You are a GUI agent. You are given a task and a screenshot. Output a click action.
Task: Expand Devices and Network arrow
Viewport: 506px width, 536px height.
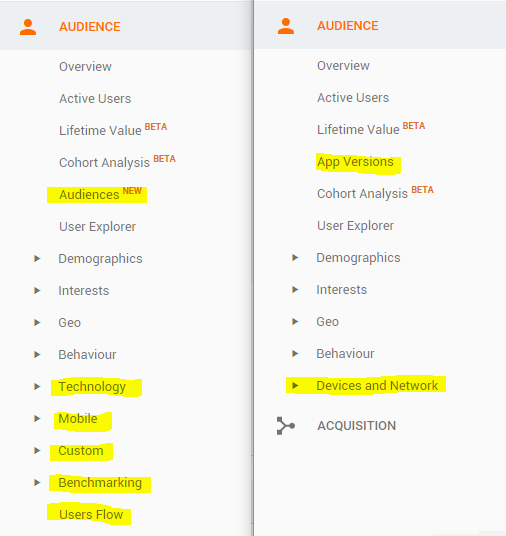[x=295, y=386]
